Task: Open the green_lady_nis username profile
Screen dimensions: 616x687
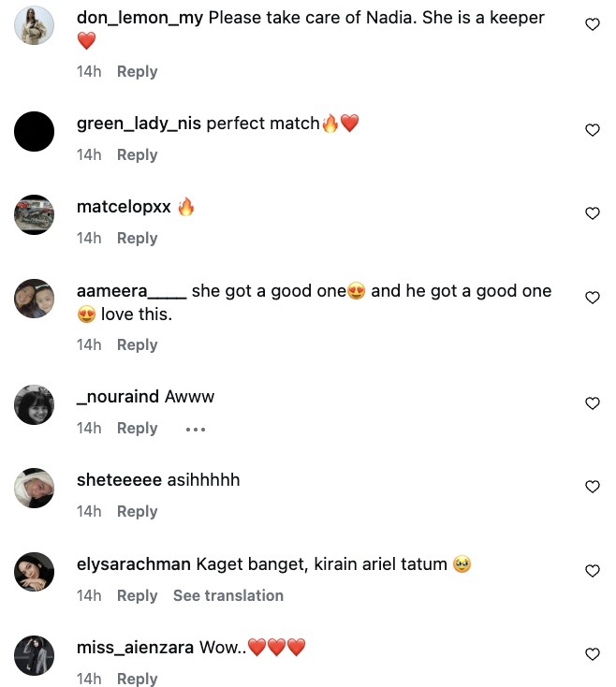Action: coord(139,124)
